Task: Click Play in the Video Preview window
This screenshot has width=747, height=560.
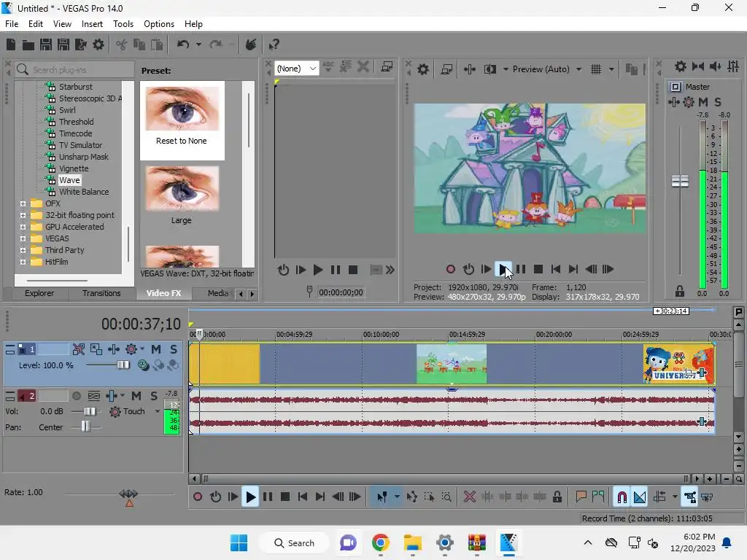Action: click(x=503, y=269)
